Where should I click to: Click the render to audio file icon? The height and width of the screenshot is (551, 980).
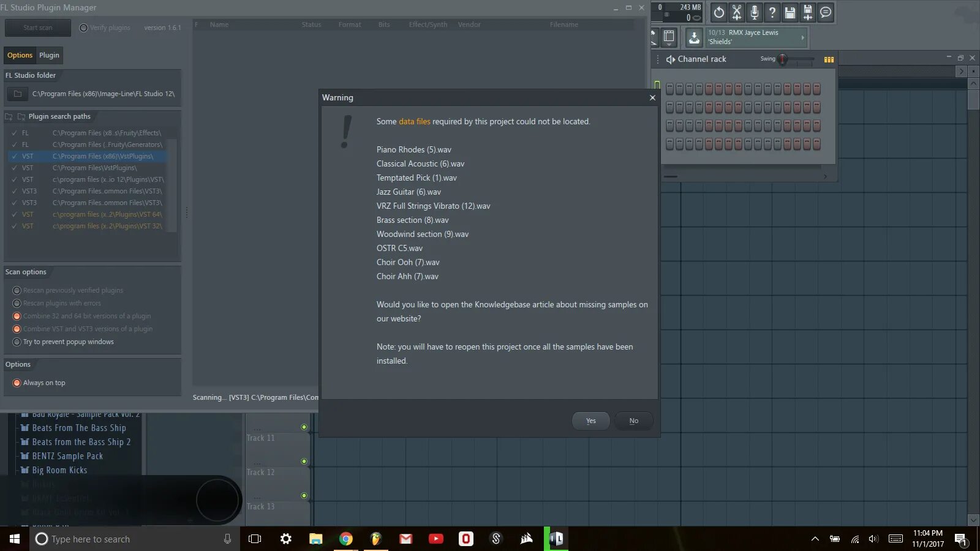(808, 12)
